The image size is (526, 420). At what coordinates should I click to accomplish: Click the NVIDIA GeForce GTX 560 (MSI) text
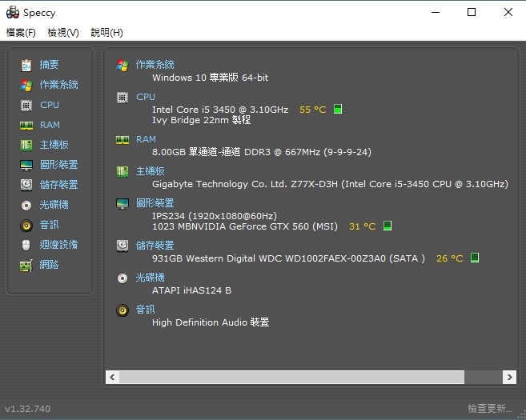[x=245, y=226]
